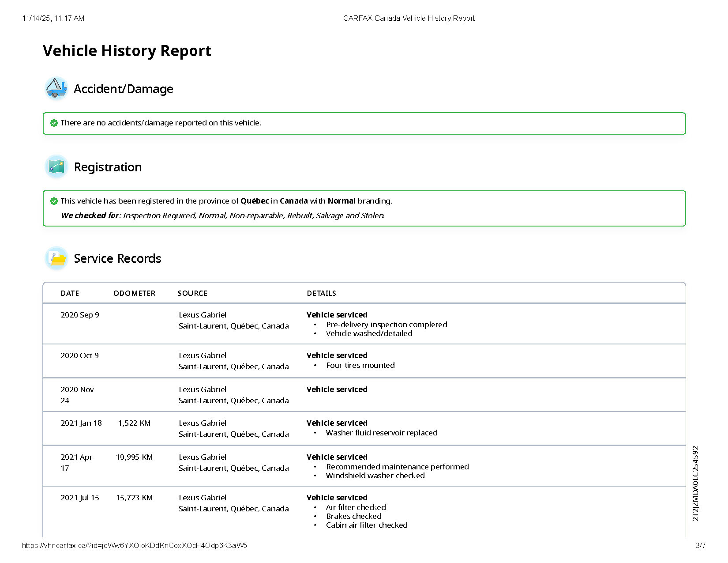
Task: Click the Vehicle History Report title
Action: 127,51
